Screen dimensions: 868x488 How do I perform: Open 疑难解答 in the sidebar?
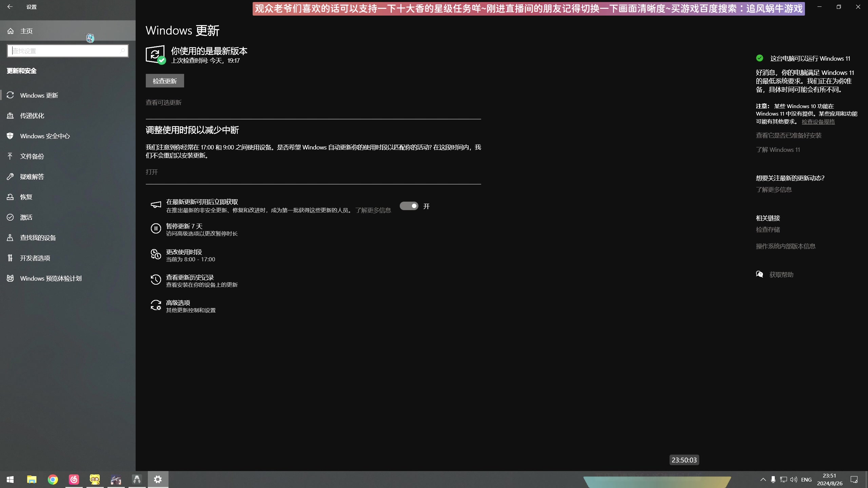(x=68, y=177)
